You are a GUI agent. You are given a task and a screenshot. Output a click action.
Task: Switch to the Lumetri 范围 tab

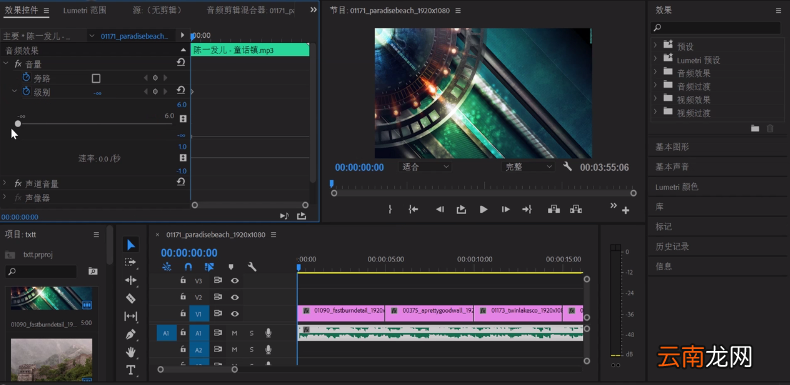pos(85,11)
